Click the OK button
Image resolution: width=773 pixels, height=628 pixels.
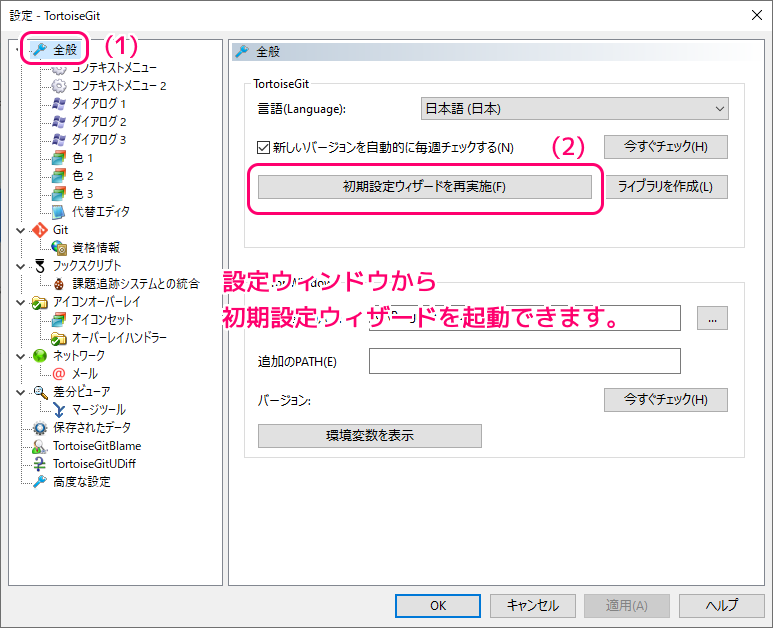click(438, 605)
